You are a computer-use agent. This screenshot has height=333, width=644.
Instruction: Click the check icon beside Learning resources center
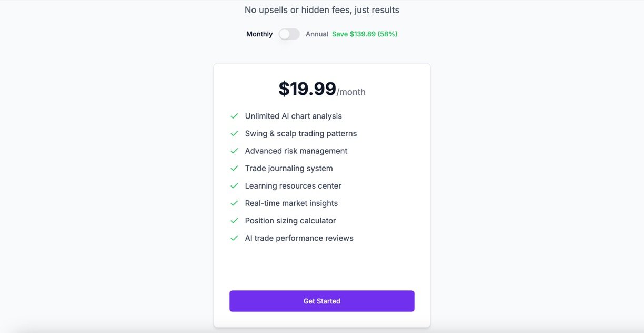(x=234, y=185)
